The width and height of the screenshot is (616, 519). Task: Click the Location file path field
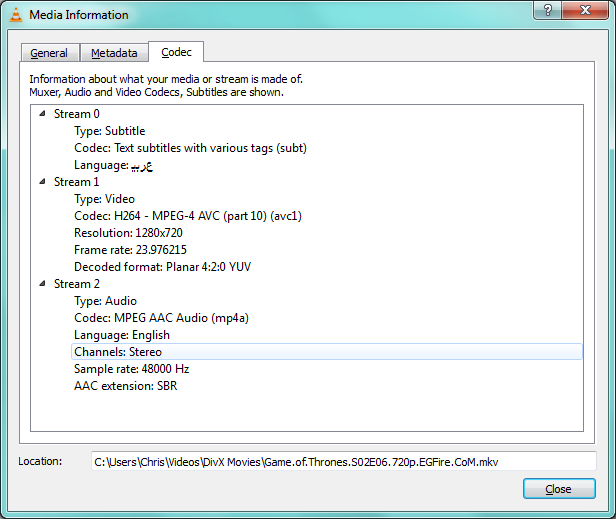tap(344, 461)
